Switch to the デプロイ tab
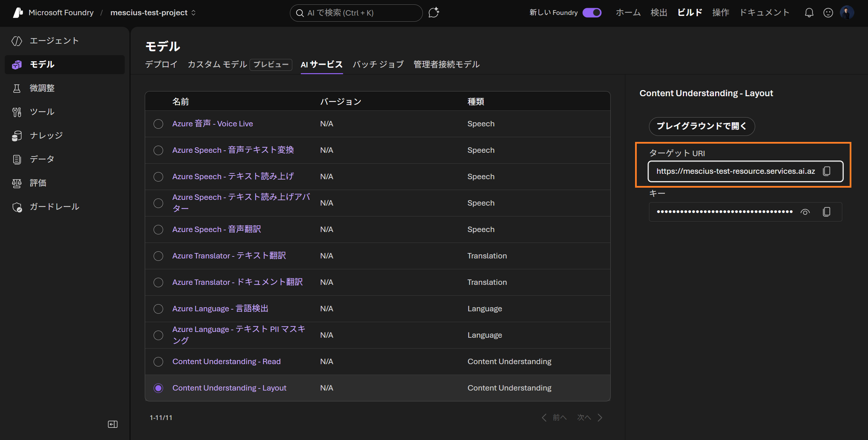The height and width of the screenshot is (440, 868). point(161,64)
